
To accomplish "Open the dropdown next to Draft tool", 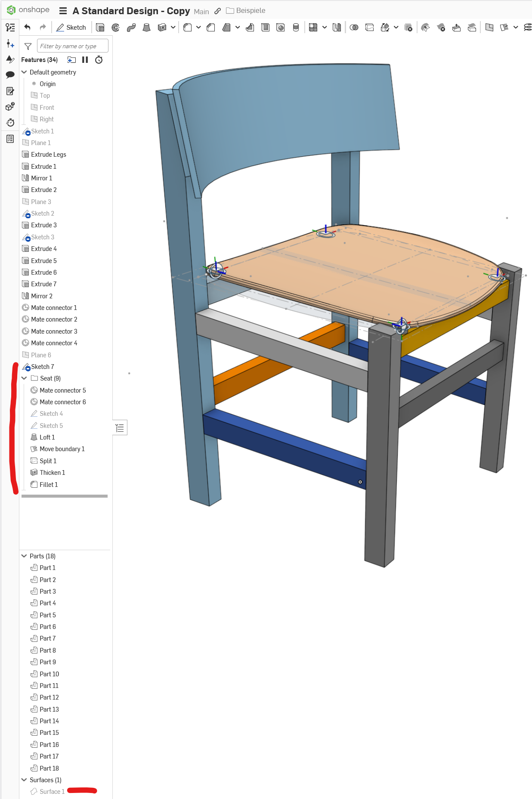I will coord(238,28).
